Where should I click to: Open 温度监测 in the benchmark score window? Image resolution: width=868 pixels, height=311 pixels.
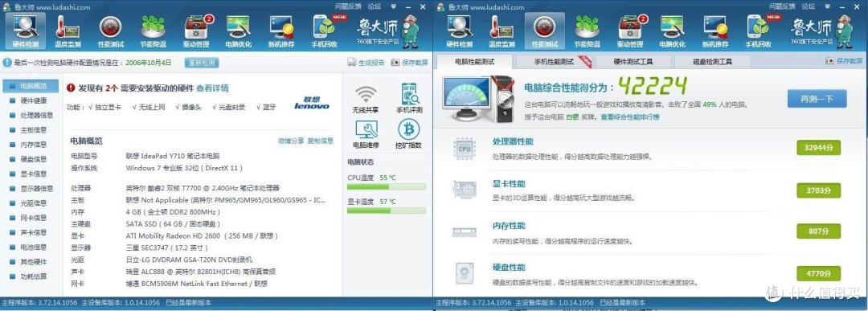(502, 31)
